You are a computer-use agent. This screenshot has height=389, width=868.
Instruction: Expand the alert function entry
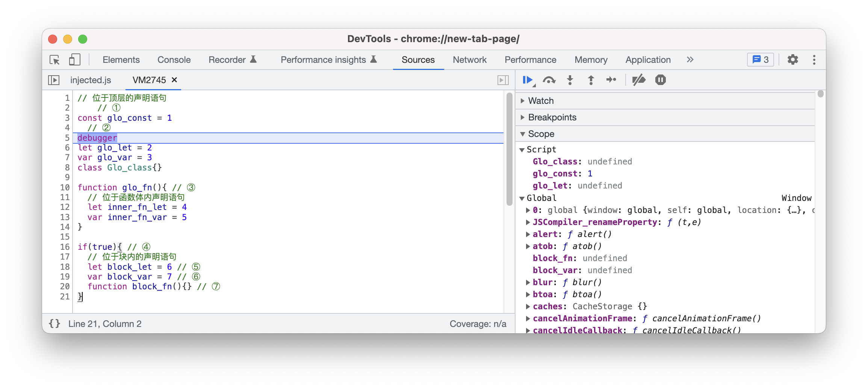528,234
